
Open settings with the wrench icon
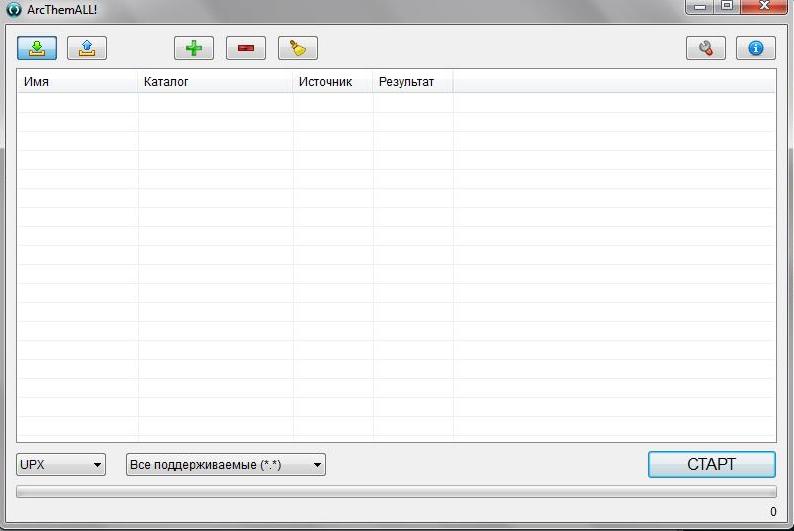point(706,48)
